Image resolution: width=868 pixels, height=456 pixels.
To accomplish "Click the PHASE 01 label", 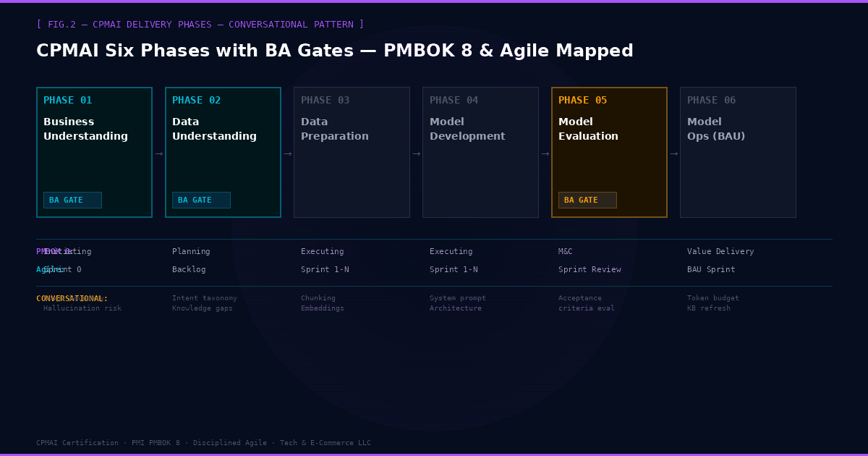I will click(68, 101).
